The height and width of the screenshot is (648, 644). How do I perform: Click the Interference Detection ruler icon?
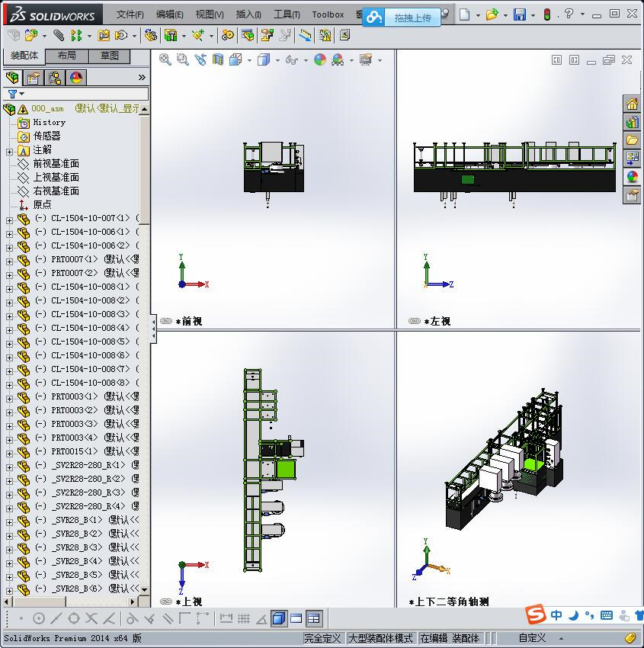[305, 36]
